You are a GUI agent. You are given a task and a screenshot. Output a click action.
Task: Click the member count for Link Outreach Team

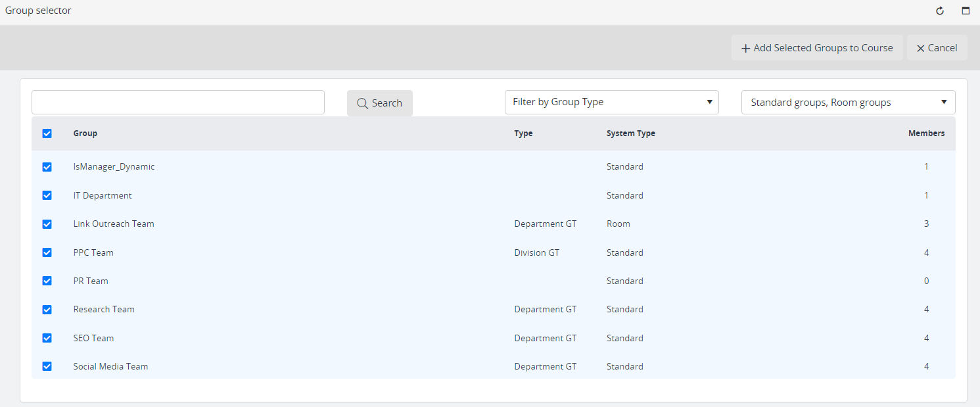point(927,224)
